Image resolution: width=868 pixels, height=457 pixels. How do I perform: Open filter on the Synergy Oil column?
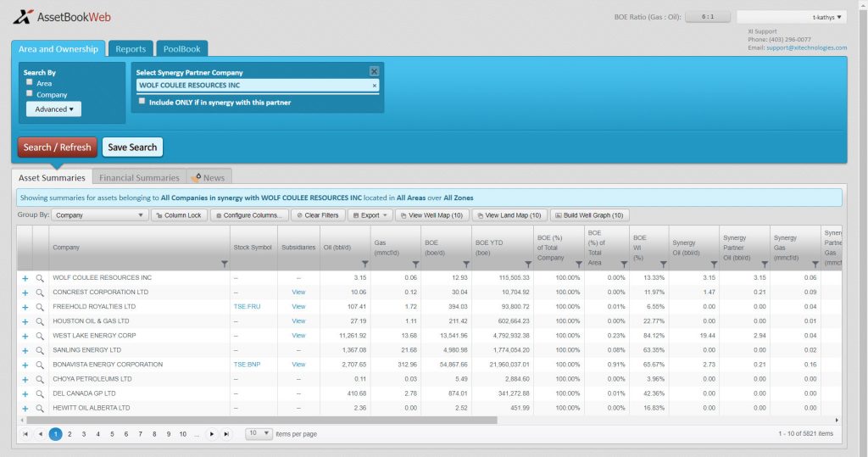(x=714, y=265)
